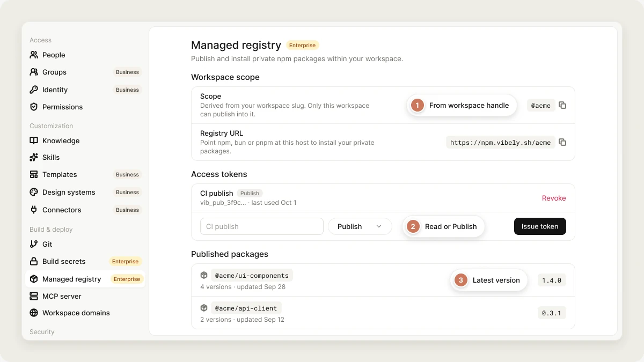
Task: Click the CI publish token name
Action: (x=217, y=193)
